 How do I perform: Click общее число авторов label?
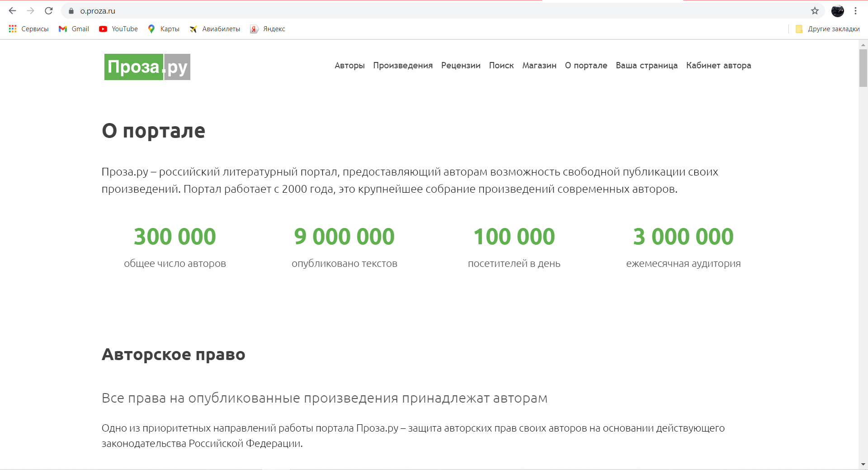pyautogui.click(x=175, y=264)
